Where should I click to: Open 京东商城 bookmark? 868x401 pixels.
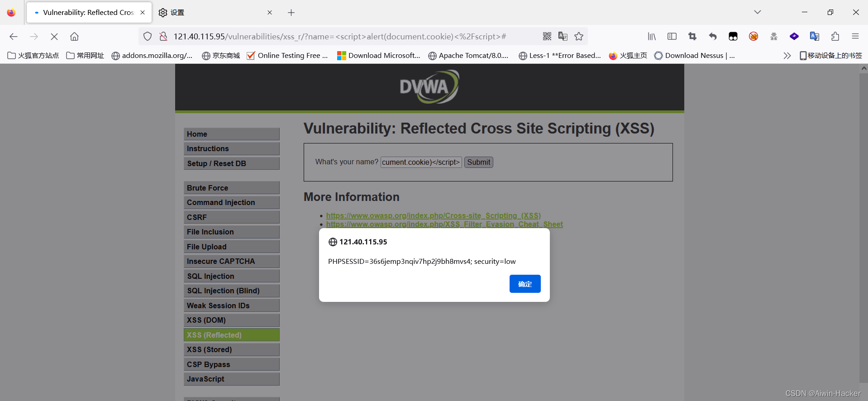221,56
